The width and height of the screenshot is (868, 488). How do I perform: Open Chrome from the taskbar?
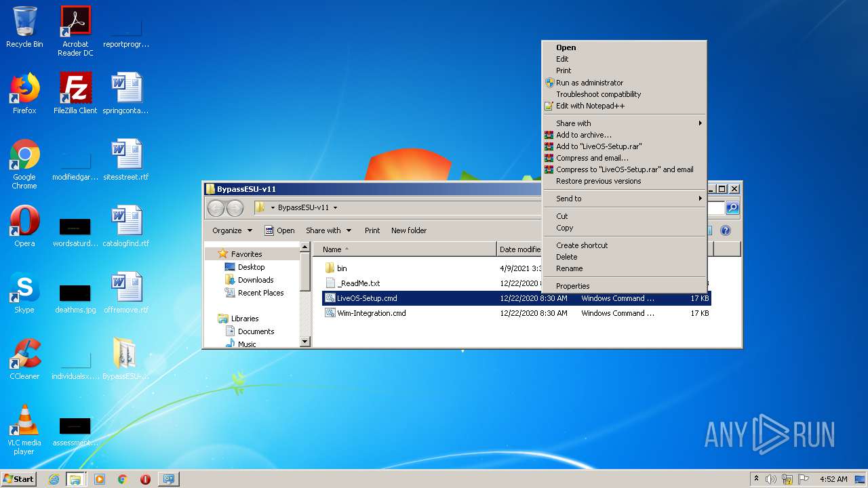[x=123, y=479]
